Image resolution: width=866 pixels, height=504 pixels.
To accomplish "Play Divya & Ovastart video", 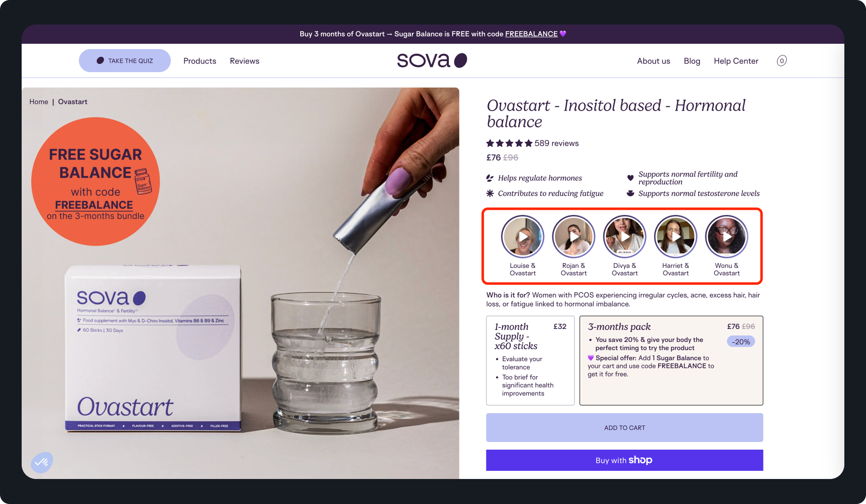I will [x=624, y=237].
